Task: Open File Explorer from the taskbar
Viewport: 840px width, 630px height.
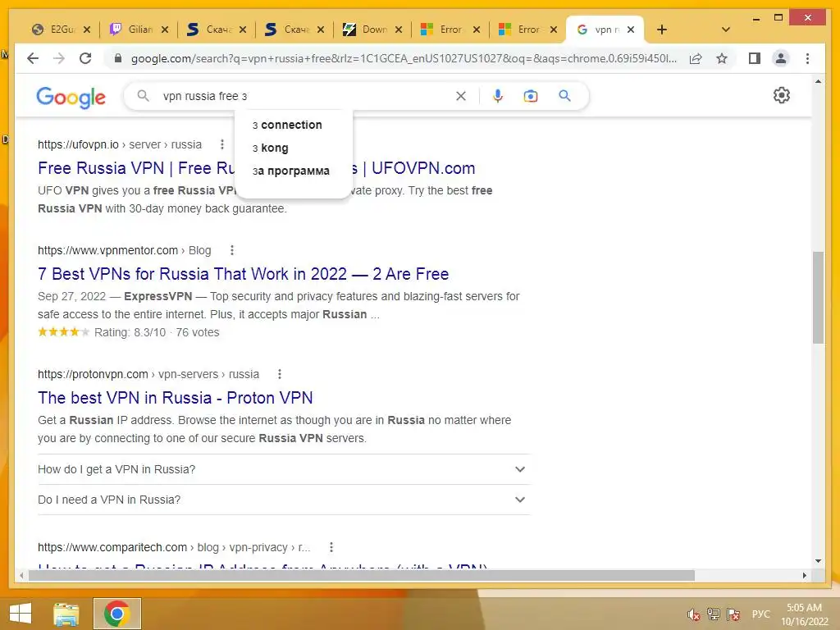Action: (x=66, y=614)
